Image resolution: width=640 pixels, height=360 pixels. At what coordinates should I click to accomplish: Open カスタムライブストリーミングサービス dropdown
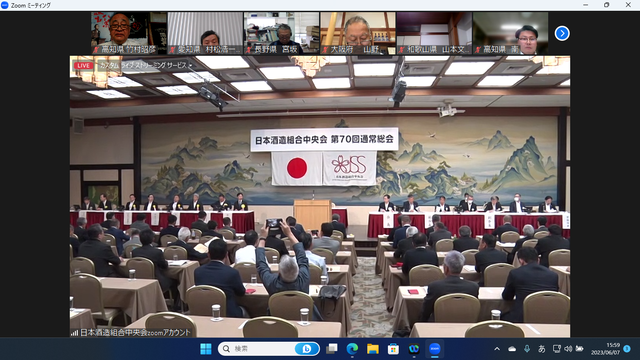pyautogui.click(x=145, y=65)
